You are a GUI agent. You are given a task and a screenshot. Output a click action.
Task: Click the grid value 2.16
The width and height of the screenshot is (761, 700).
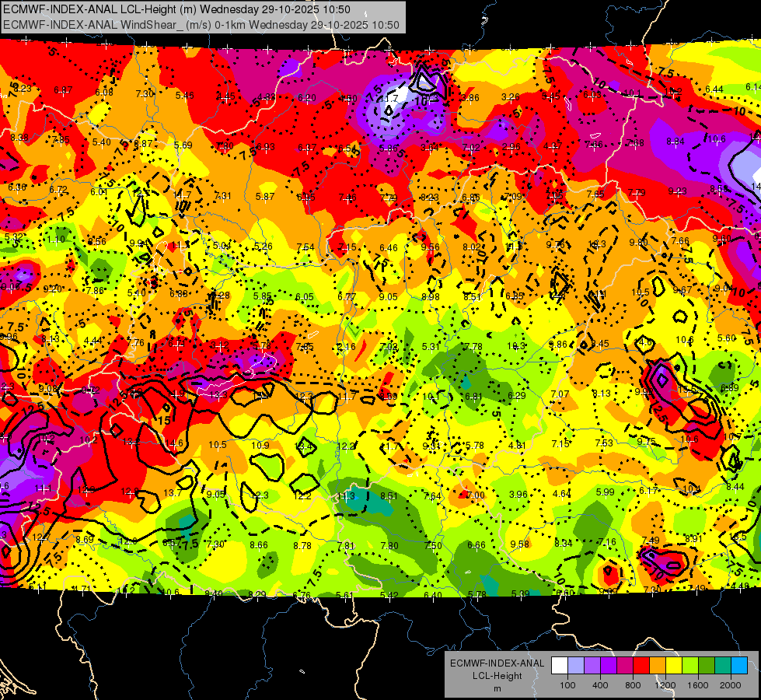[x=347, y=347]
